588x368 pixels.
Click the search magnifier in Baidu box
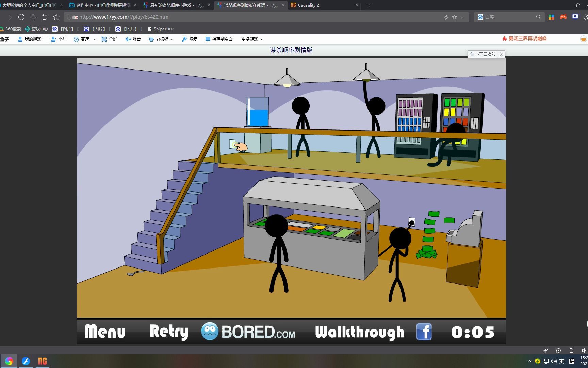[x=538, y=17]
